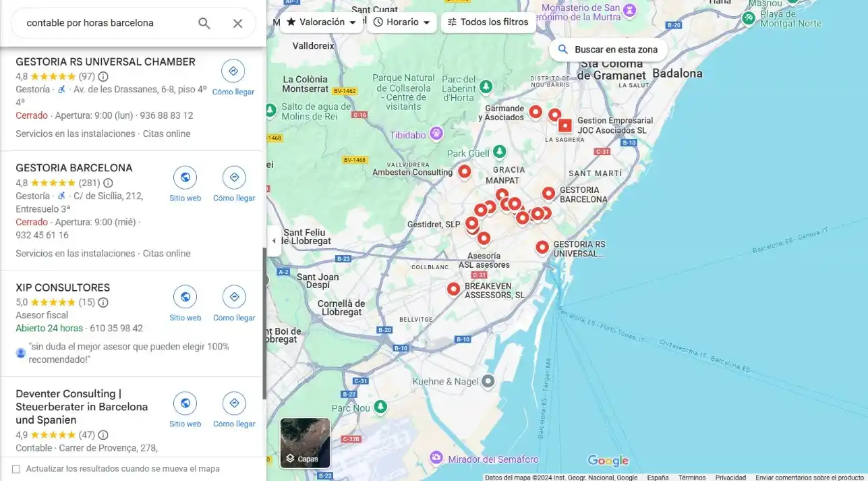
Task: Click the Parc del Laberint d'Horta marker
Action: pyautogui.click(x=486, y=87)
